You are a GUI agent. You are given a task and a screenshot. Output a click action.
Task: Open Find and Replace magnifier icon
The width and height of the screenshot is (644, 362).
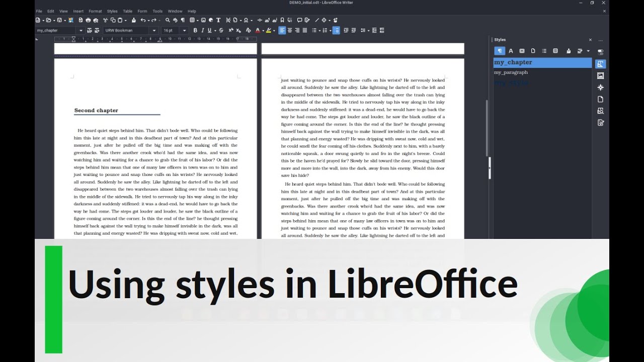click(x=168, y=20)
